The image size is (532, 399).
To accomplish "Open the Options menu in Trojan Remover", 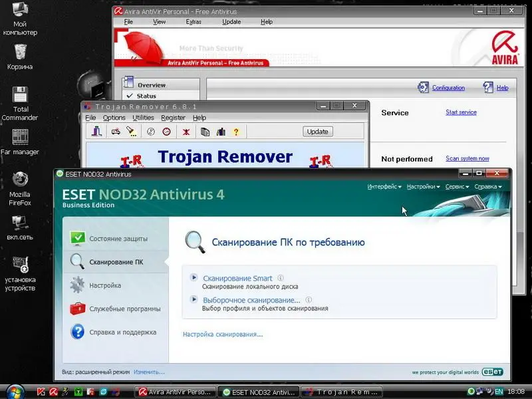I will [114, 118].
